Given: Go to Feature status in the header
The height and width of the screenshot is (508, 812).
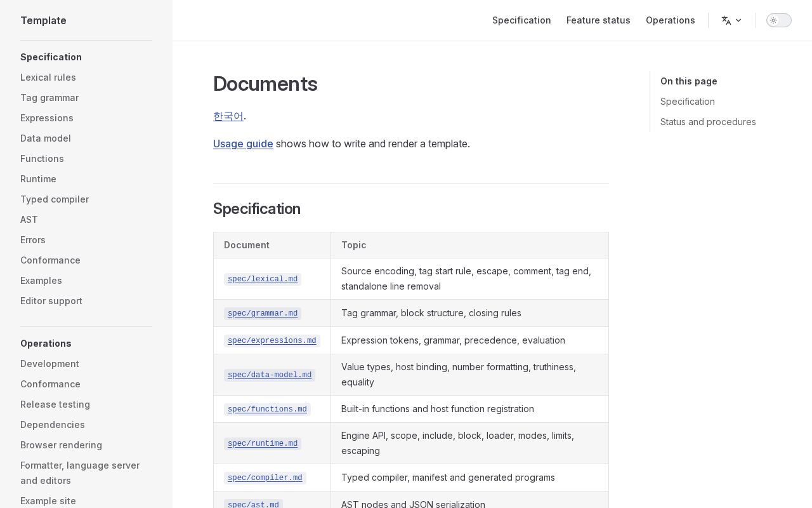Looking at the screenshot, I should click(x=598, y=20).
